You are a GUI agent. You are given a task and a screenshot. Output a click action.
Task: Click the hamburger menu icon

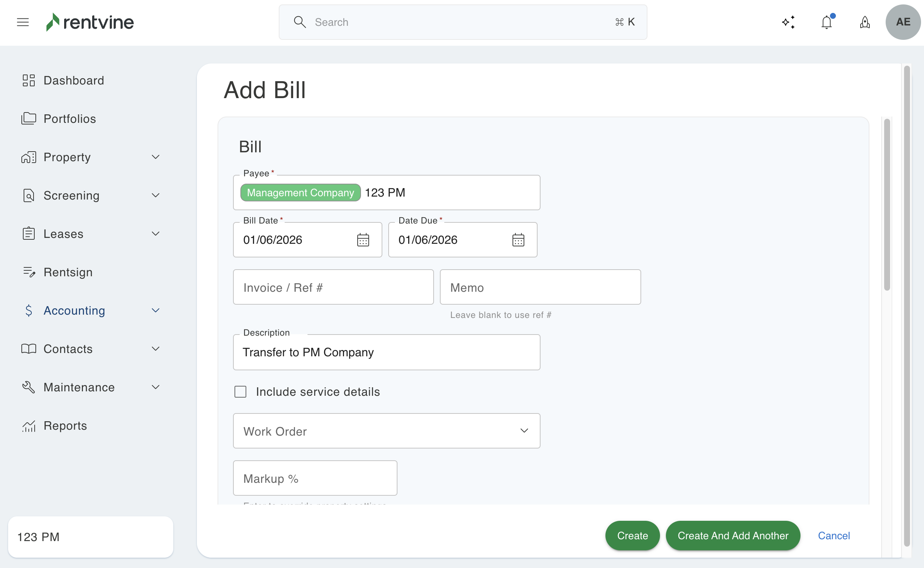[x=23, y=22]
